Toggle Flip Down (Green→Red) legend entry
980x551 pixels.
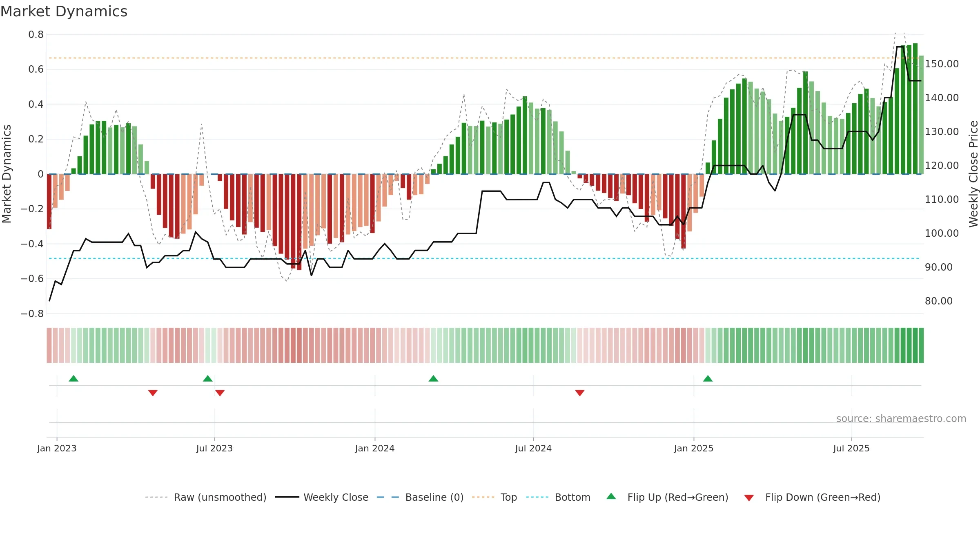[812, 497]
